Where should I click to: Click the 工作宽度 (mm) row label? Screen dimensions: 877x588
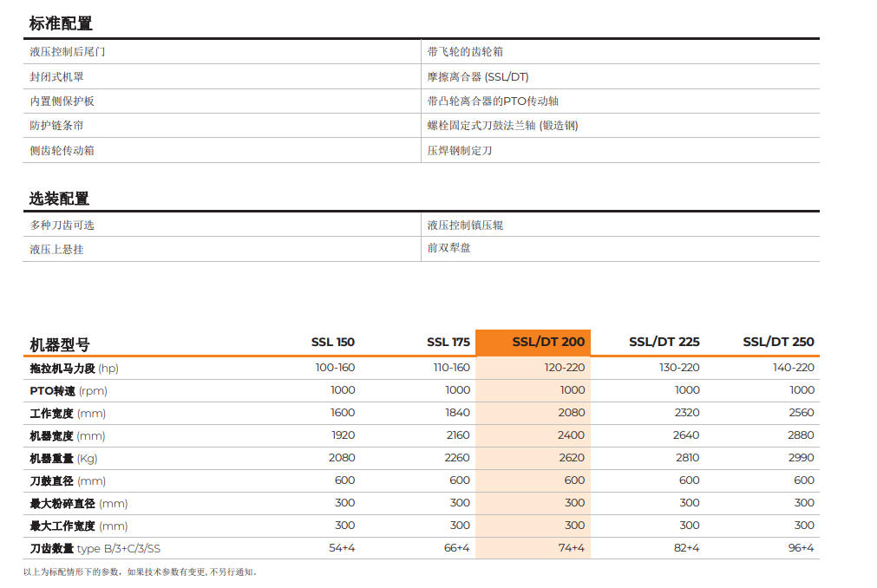pyautogui.click(x=68, y=414)
